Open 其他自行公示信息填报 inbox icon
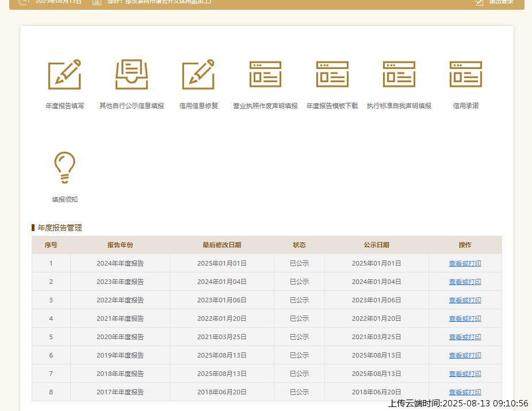The image size is (532, 411). (132, 74)
